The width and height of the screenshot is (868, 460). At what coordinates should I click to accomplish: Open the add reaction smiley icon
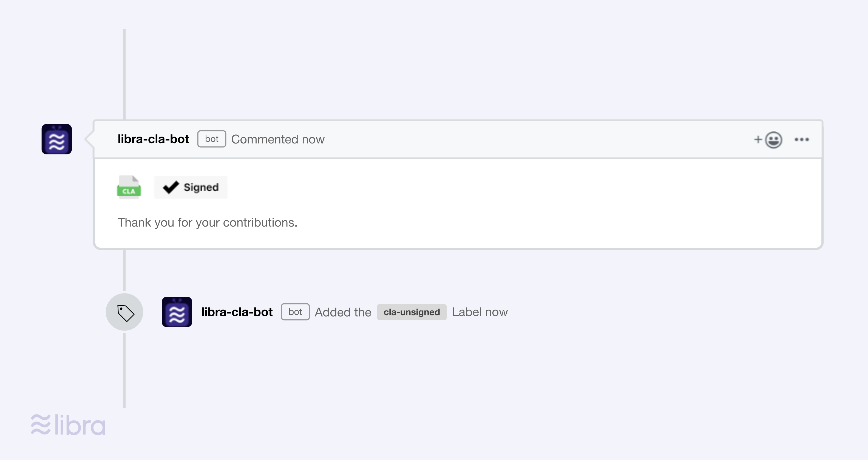[x=773, y=140]
